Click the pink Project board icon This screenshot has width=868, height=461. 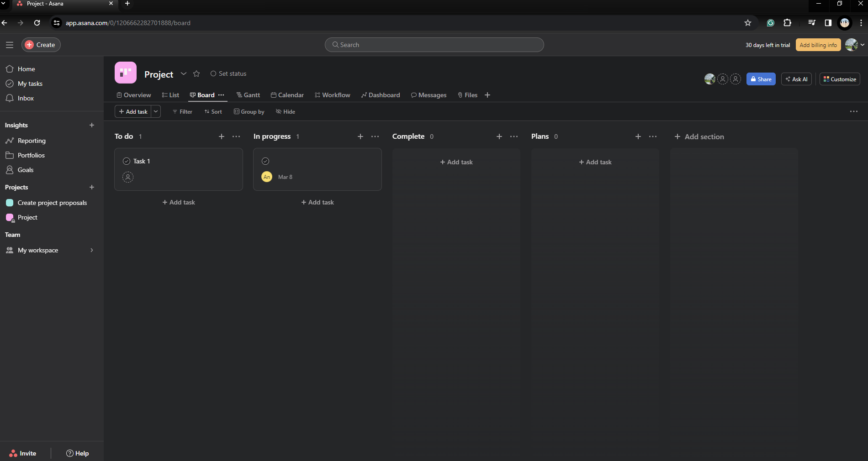click(x=126, y=73)
